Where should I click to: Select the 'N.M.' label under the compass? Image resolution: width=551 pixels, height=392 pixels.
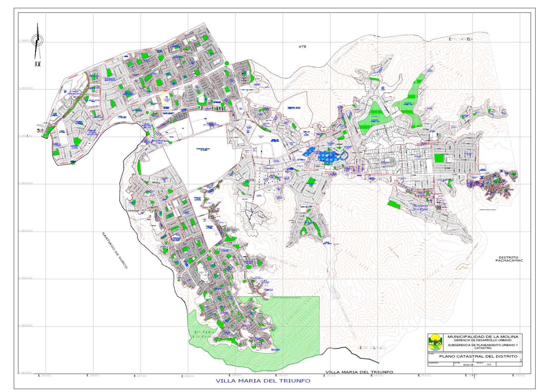tap(38, 64)
